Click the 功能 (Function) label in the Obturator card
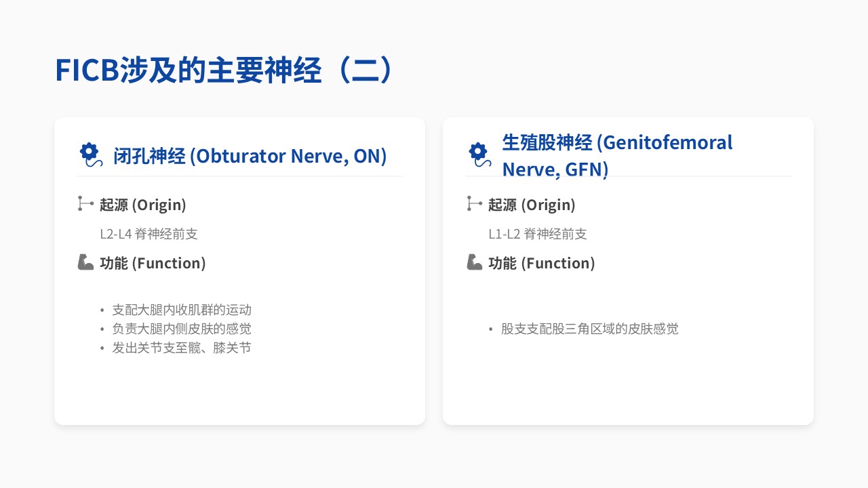The width and height of the screenshot is (868, 488). (153, 263)
